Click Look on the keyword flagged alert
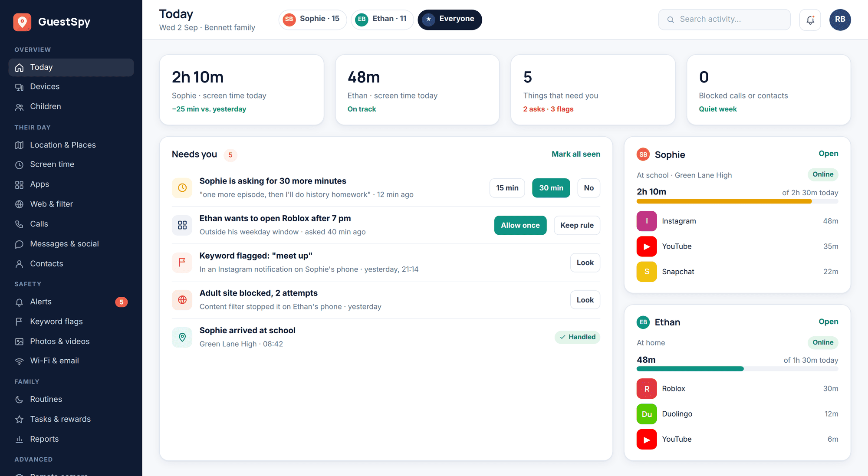 [x=585, y=263]
